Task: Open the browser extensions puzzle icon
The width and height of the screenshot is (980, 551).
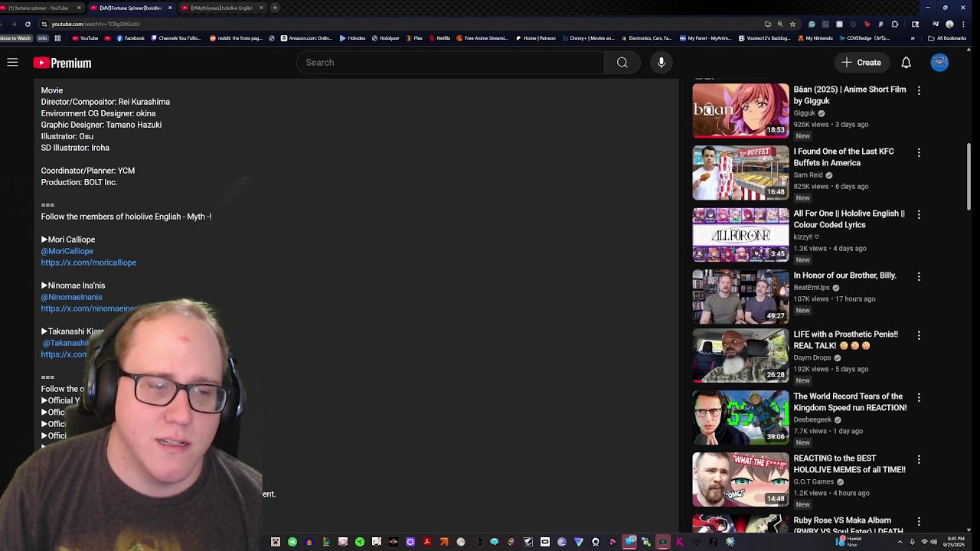Action: tap(894, 24)
